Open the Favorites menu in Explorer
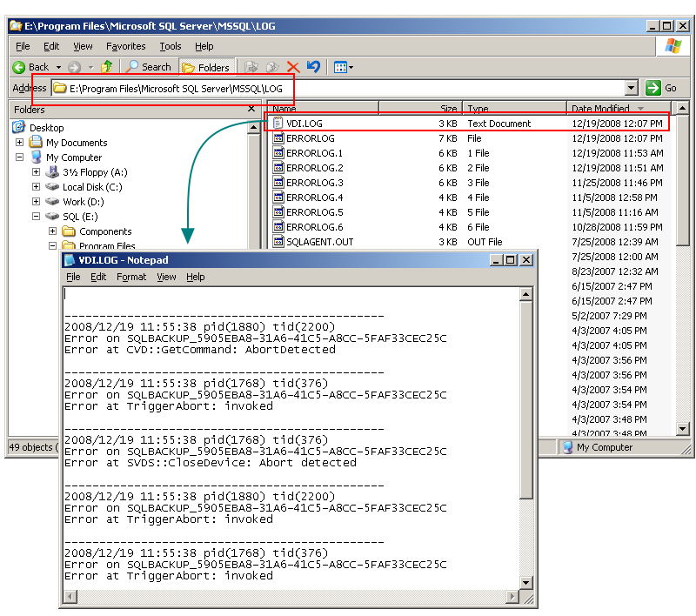 coord(126,46)
